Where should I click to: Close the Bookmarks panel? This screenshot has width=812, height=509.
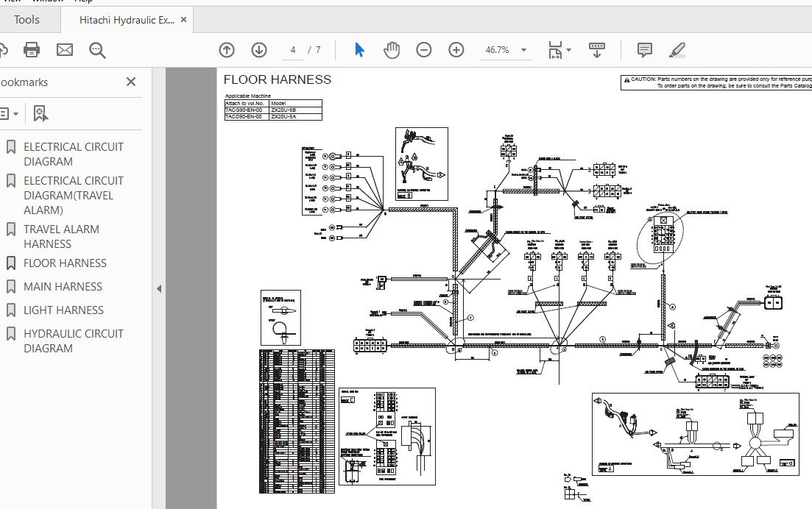131,82
